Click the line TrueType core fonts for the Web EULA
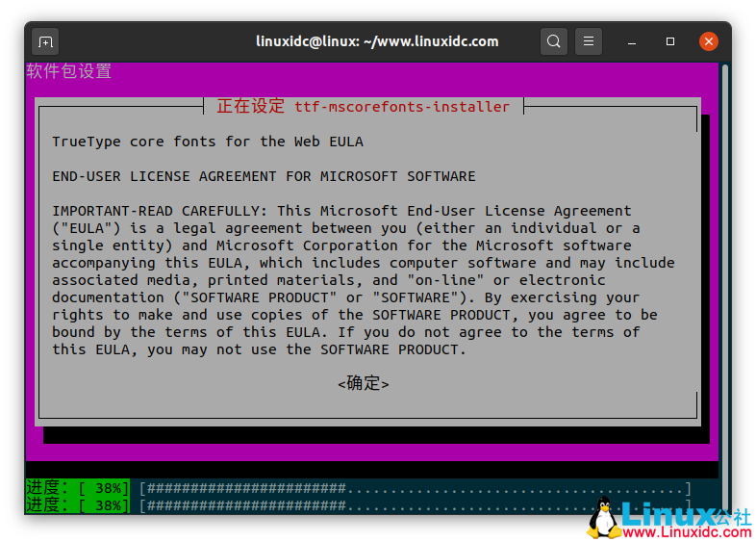 208,142
